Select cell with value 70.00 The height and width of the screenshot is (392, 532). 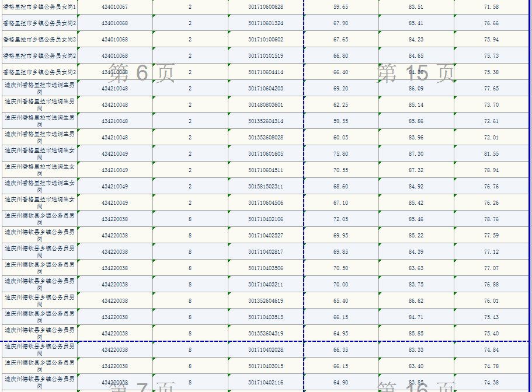pyautogui.click(x=340, y=285)
